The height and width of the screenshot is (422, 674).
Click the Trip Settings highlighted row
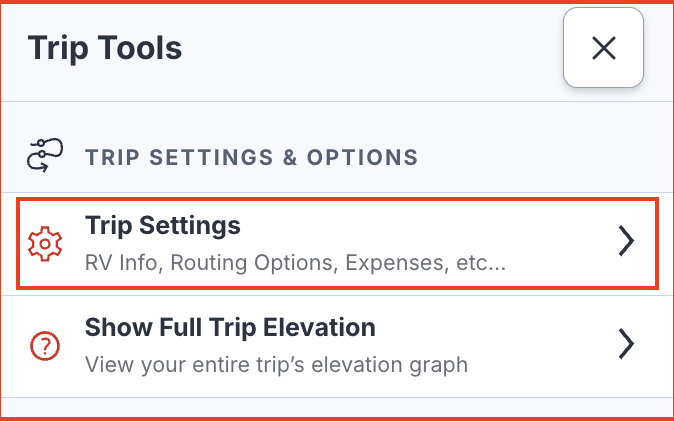pos(337,244)
